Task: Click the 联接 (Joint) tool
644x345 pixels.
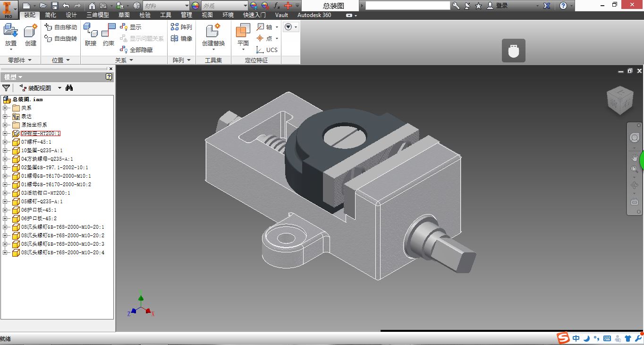Action: tap(90, 34)
